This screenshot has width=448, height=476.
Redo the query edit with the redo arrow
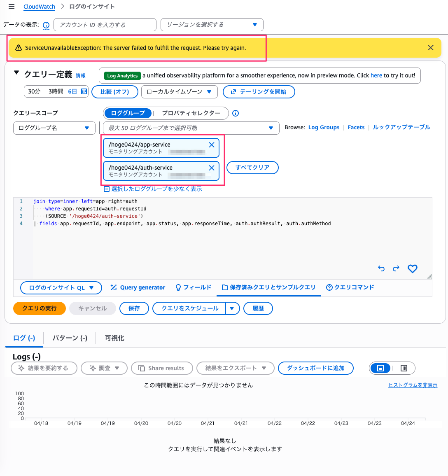[x=396, y=268]
